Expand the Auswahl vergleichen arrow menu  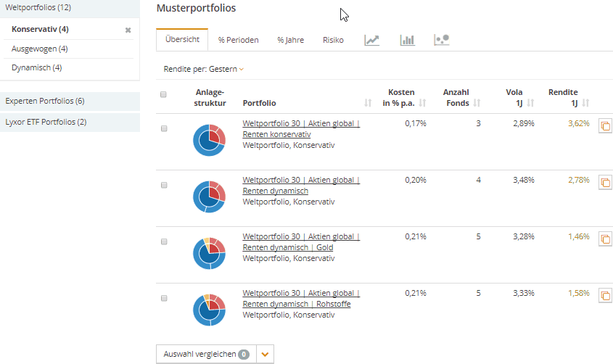265,354
